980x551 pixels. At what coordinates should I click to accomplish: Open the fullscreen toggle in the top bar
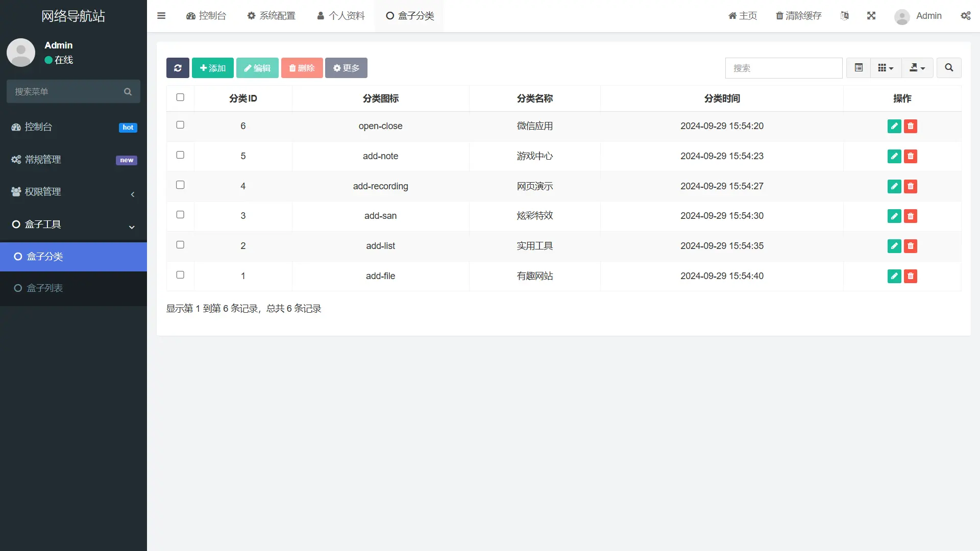coord(871,16)
